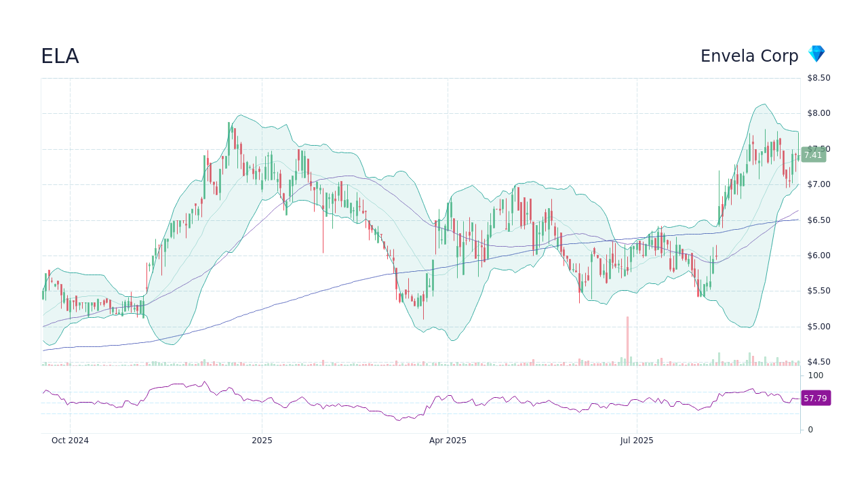Viewport: 868px width, 488px height.
Task: Click the Oct 2024 date label
Action: pyautogui.click(x=70, y=441)
